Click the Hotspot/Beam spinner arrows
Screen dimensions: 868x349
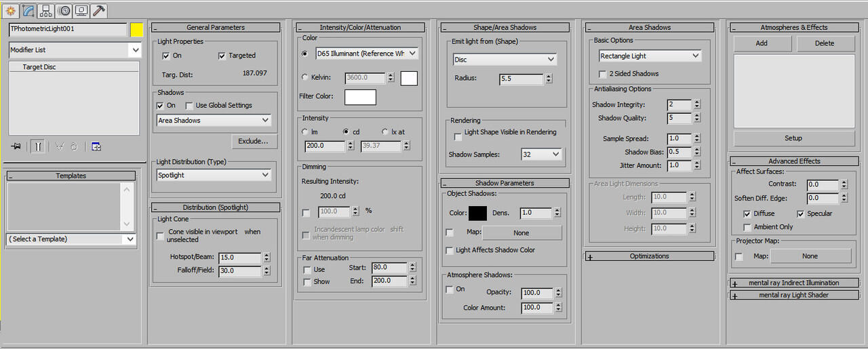(267, 258)
